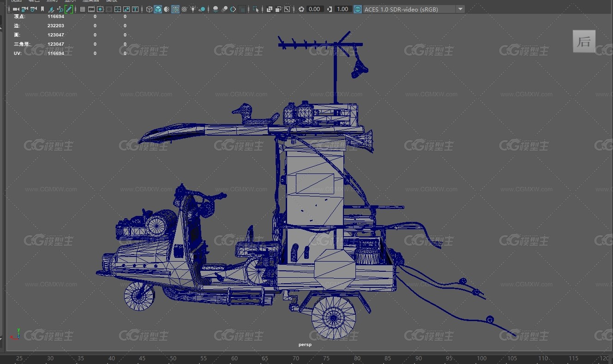Click the rear wheel of the vehicle model
This screenshot has height=364, width=613.
point(333,317)
